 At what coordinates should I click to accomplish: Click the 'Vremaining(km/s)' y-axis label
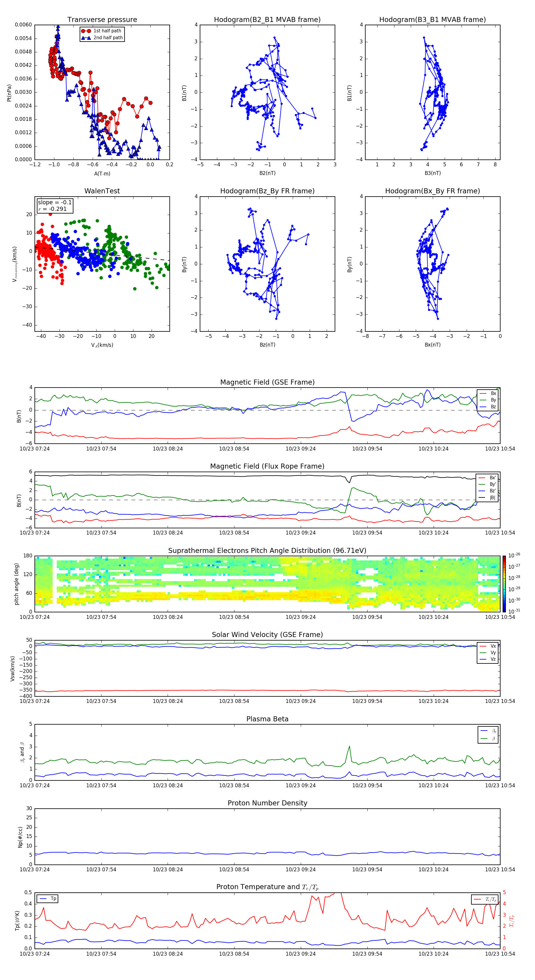[x=15, y=264]
